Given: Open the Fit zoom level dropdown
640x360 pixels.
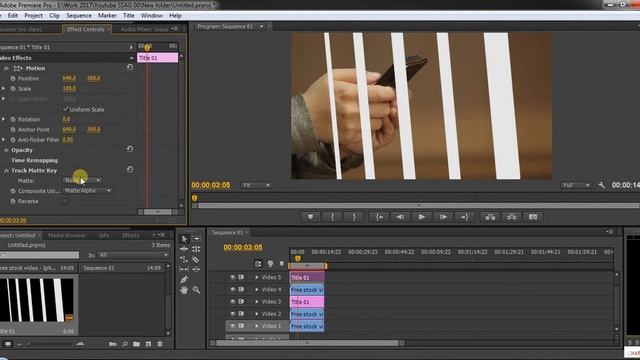Looking at the screenshot, I should pyautogui.click(x=256, y=185).
